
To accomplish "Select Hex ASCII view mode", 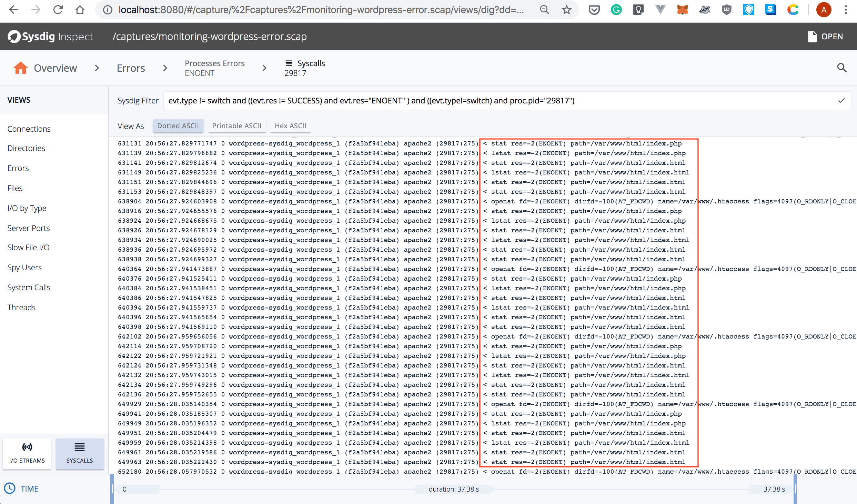I will click(291, 126).
